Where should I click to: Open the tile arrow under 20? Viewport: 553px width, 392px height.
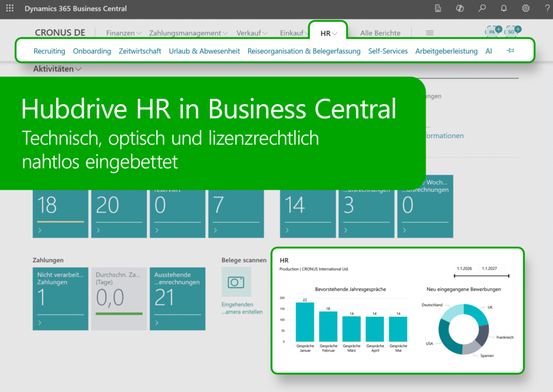point(98,230)
